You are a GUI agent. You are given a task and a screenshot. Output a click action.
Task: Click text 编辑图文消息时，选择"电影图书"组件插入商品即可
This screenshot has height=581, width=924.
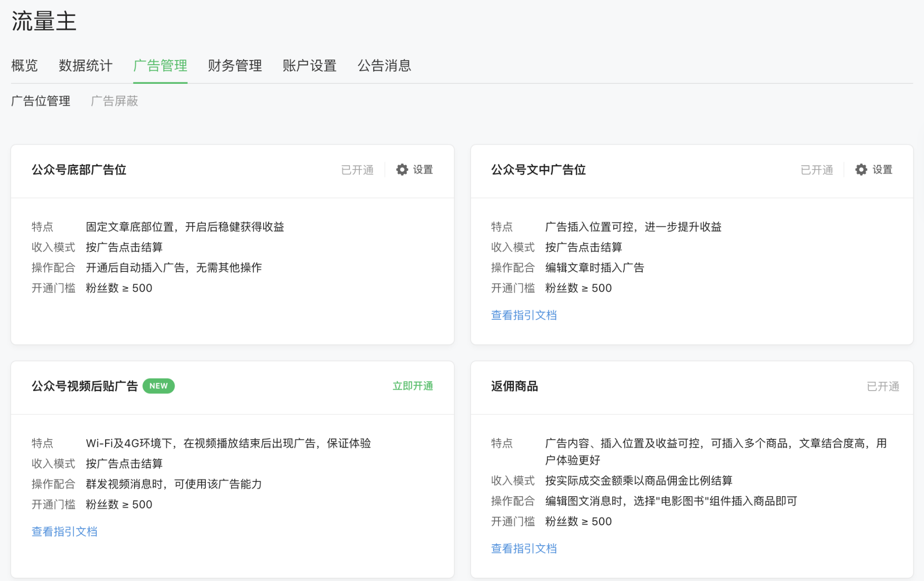point(671,501)
